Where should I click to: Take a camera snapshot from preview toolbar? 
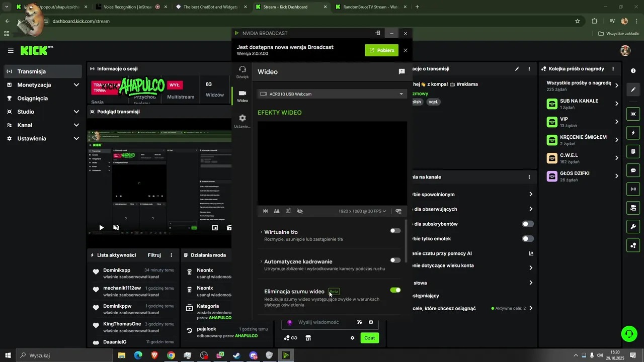click(x=288, y=211)
